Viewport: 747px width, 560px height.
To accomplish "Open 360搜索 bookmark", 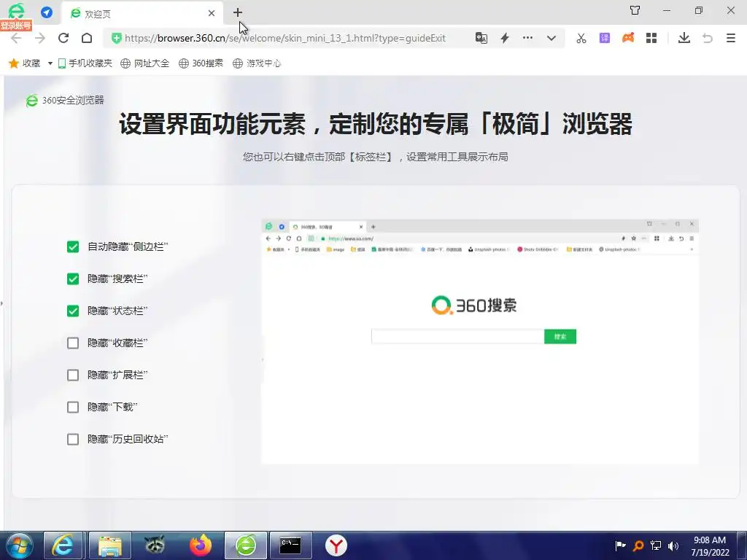I will (201, 63).
